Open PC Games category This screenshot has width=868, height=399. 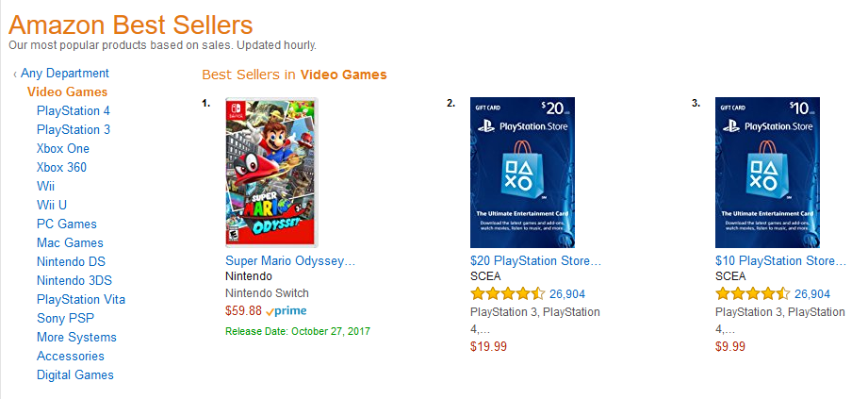tap(67, 224)
